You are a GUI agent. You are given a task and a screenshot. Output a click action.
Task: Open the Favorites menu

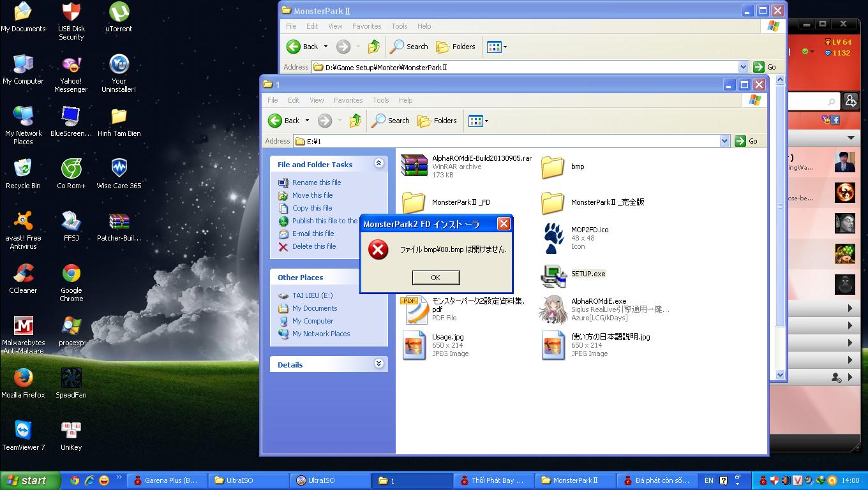tap(348, 100)
